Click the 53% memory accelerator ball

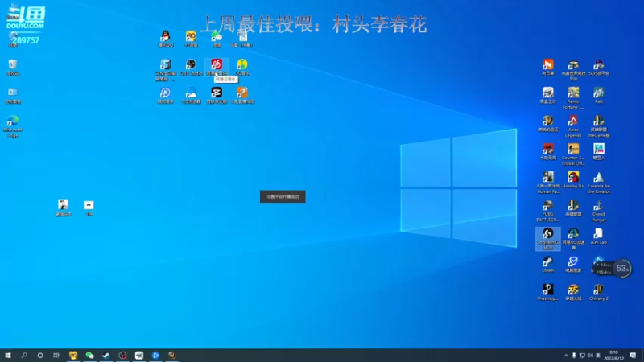[x=622, y=269]
